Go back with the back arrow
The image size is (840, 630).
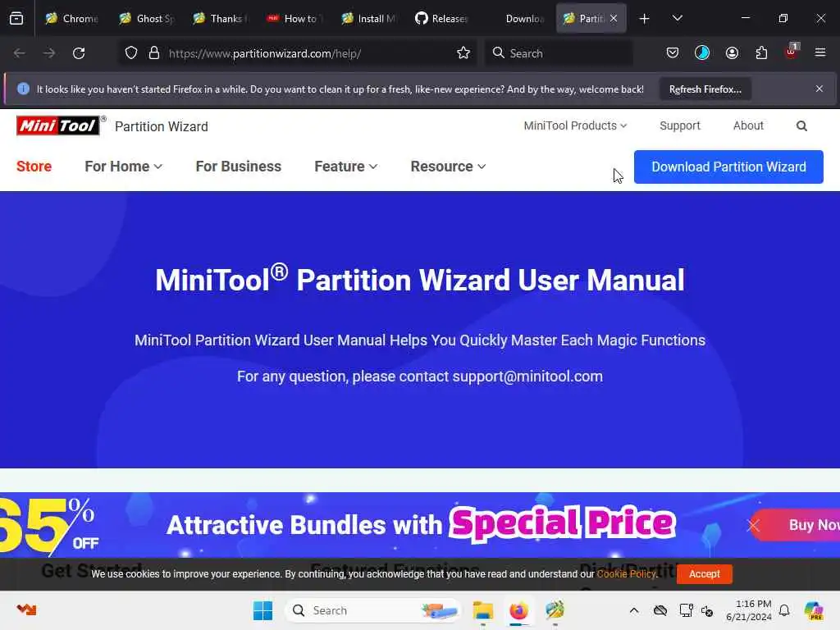(20, 53)
